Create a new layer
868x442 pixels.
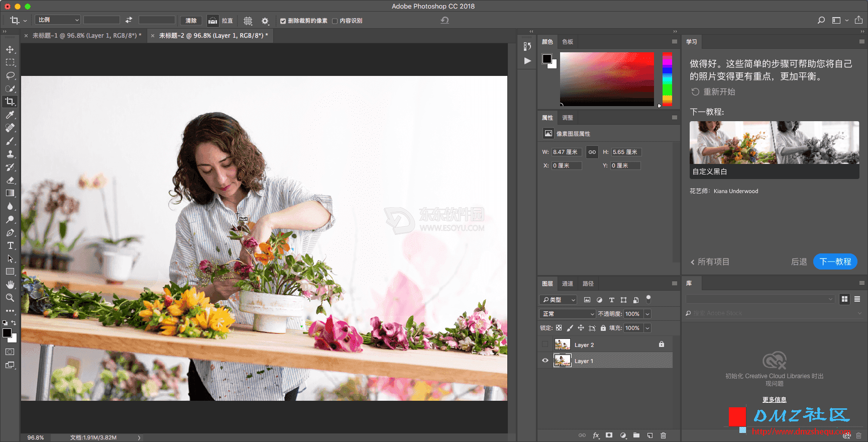coord(650,435)
